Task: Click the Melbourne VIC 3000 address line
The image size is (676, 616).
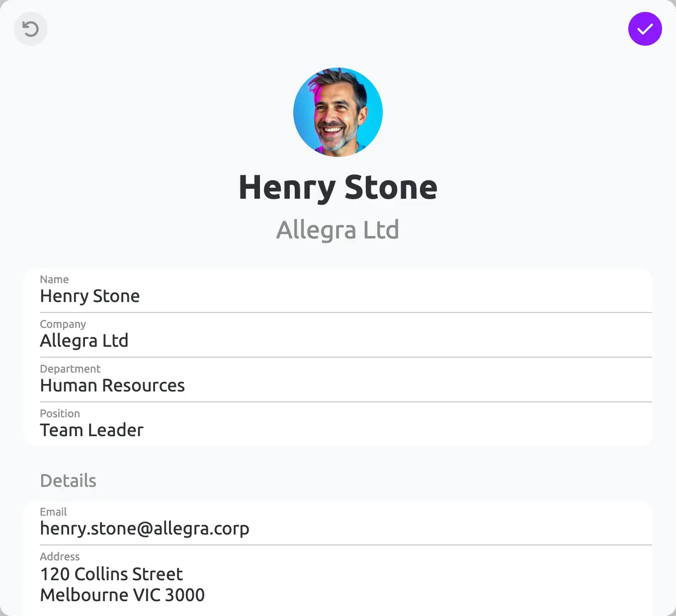Action: coord(122,595)
